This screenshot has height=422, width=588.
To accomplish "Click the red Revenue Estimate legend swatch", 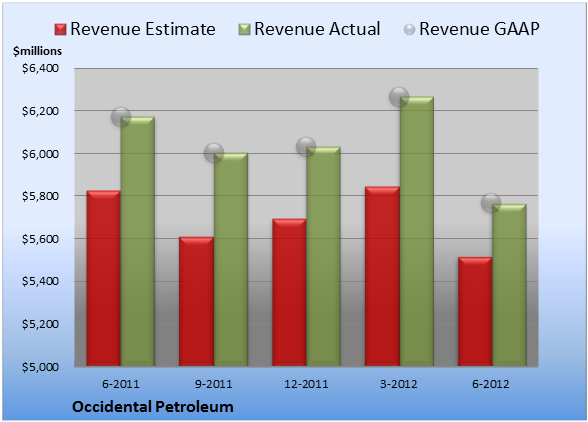I will (60, 29).
